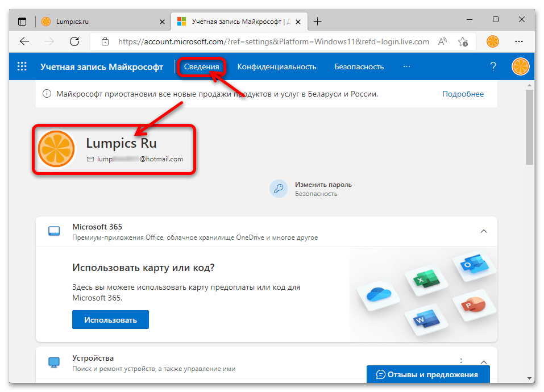Viewport: 544px width, 392px height.
Task: Open the Безопасность section
Action: pos(359,66)
